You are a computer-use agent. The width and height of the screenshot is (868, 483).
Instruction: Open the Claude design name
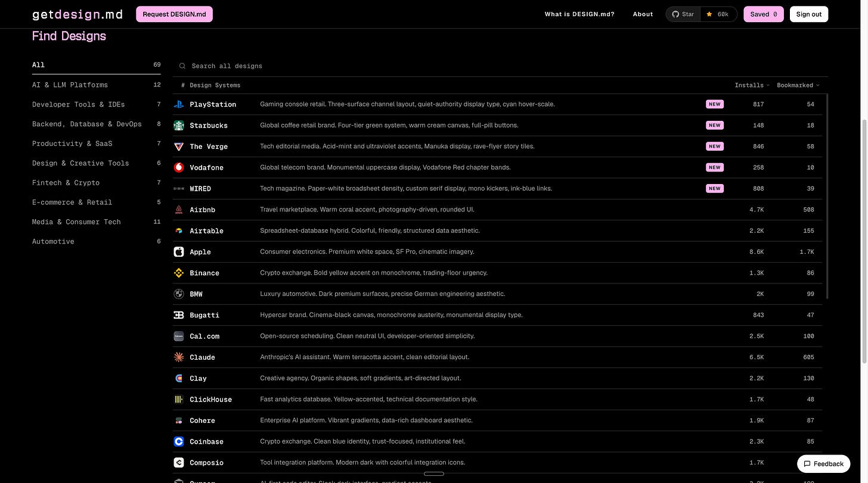coord(203,357)
